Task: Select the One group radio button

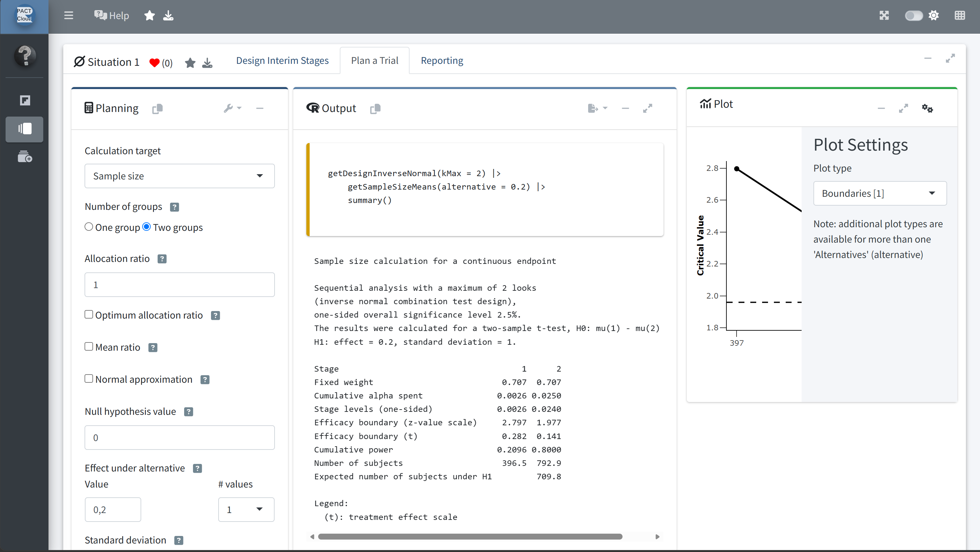Action: (x=89, y=227)
